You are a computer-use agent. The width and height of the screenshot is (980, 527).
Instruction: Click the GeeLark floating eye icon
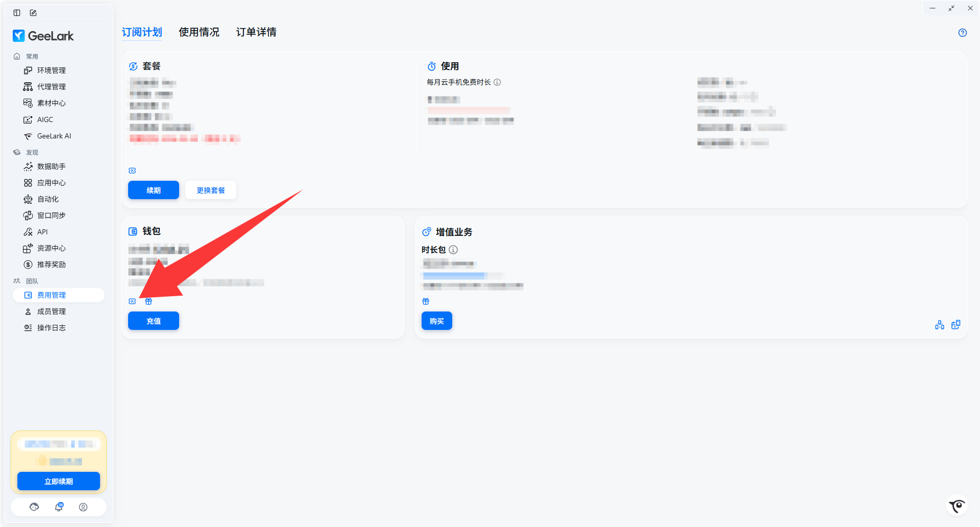tap(958, 506)
